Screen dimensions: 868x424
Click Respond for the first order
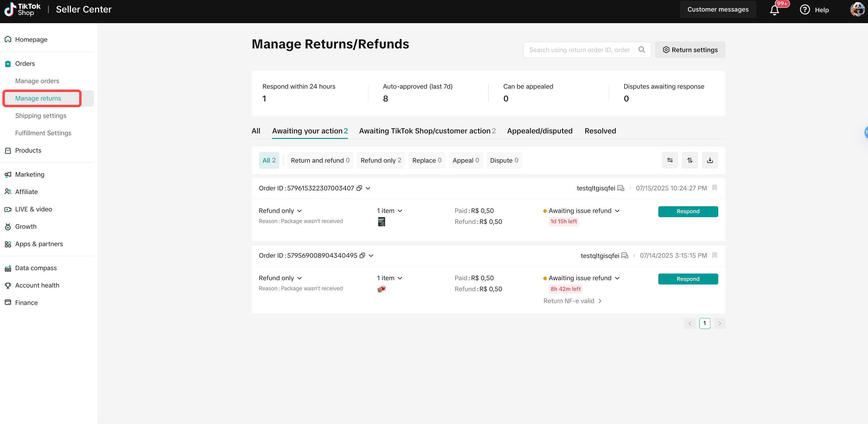[688, 211]
